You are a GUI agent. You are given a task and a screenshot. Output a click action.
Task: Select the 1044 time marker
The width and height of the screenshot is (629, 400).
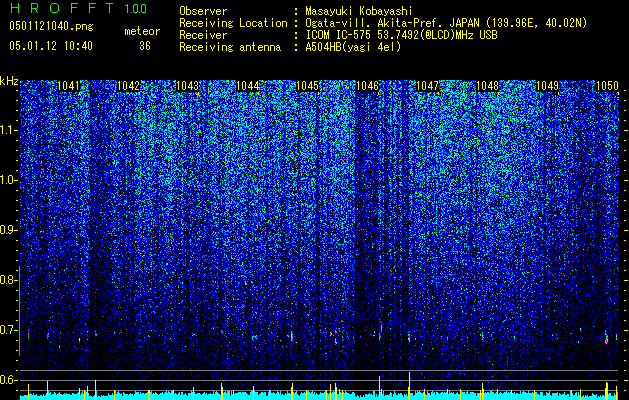248,86
